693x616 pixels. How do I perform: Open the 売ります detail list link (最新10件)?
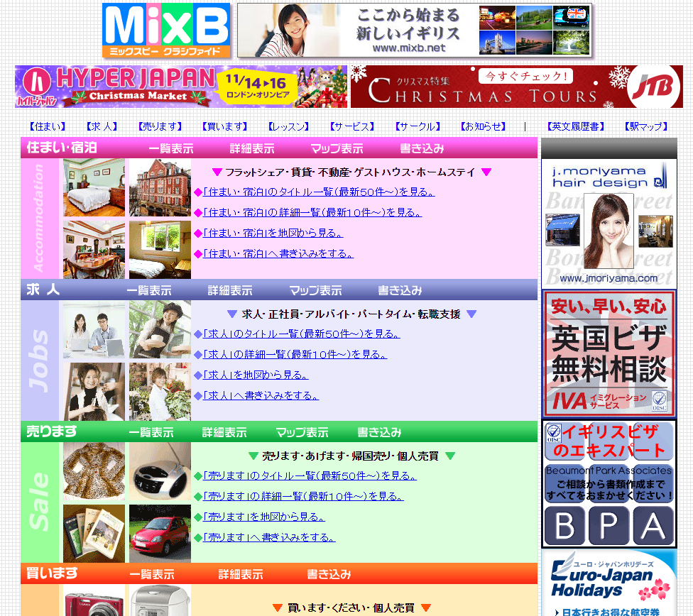[303, 496]
